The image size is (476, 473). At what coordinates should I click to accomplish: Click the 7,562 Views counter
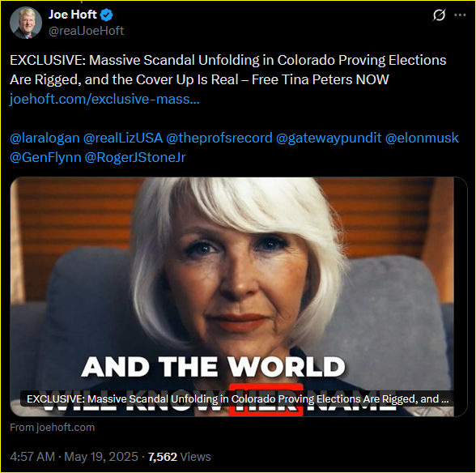pos(179,457)
